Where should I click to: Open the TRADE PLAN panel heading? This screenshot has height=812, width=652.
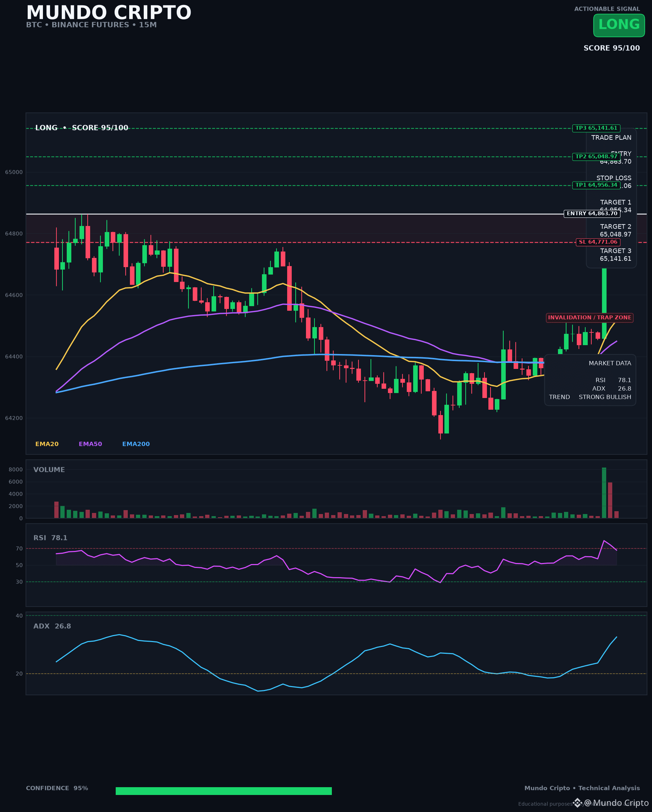pos(611,138)
